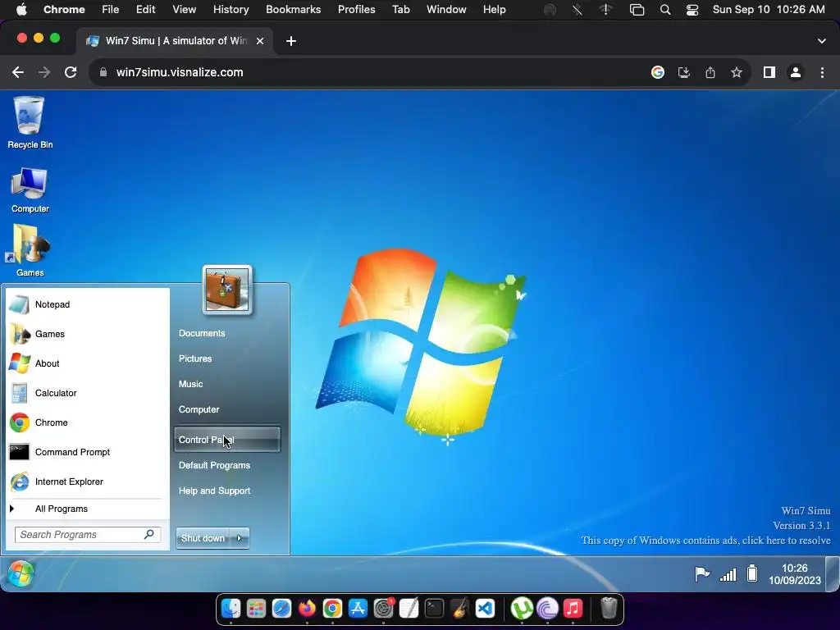Open Spotlight search in macOS menu bar
The height and width of the screenshot is (630, 840).
(664, 10)
